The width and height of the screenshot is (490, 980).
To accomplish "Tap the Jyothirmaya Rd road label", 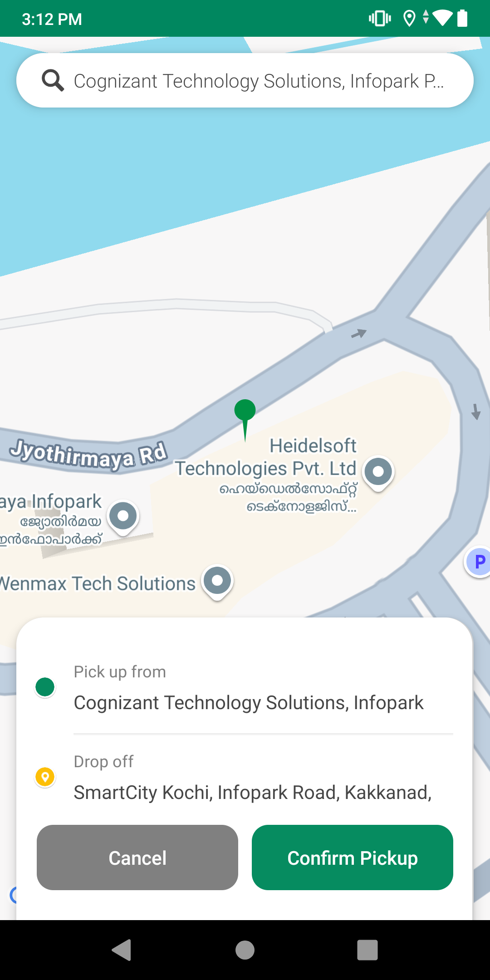I will tap(89, 455).
